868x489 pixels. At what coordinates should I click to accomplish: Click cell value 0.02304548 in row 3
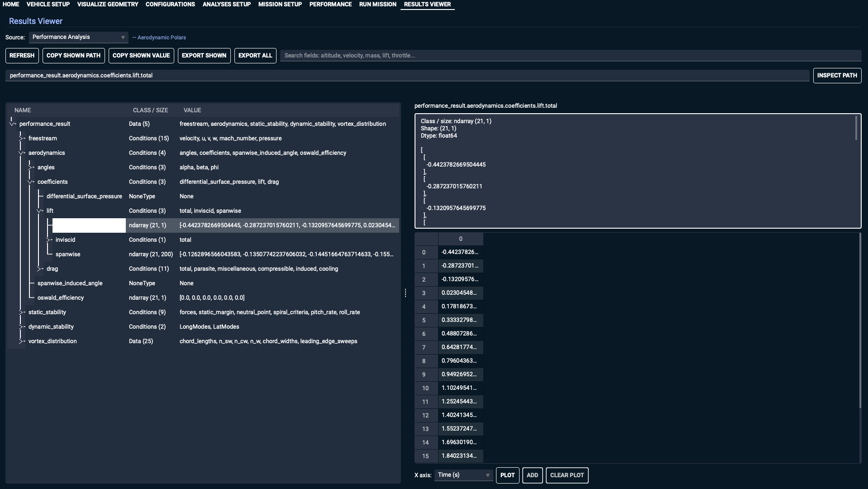click(460, 293)
